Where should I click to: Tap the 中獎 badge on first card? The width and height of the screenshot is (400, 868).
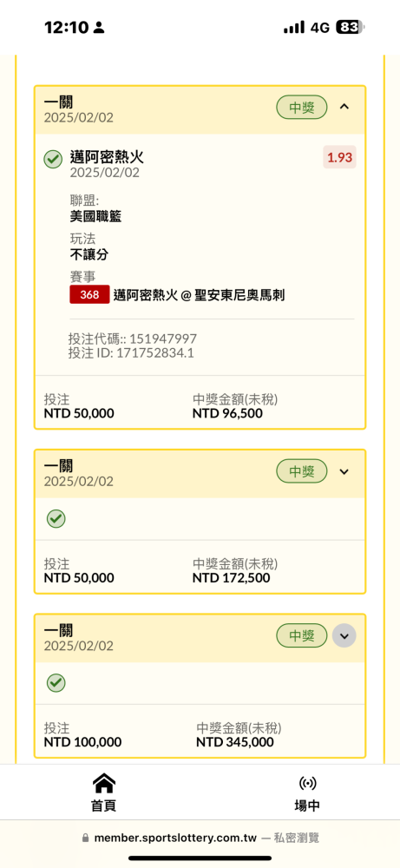click(x=302, y=107)
